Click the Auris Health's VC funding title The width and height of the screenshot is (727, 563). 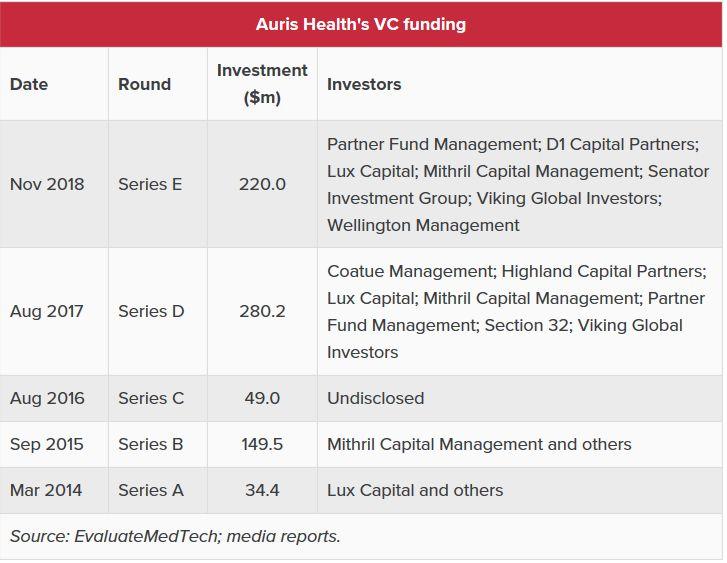(361, 23)
